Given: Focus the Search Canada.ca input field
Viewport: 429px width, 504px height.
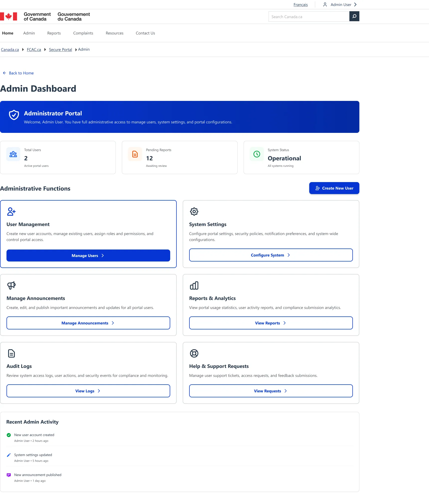Looking at the screenshot, I should pyautogui.click(x=309, y=16).
